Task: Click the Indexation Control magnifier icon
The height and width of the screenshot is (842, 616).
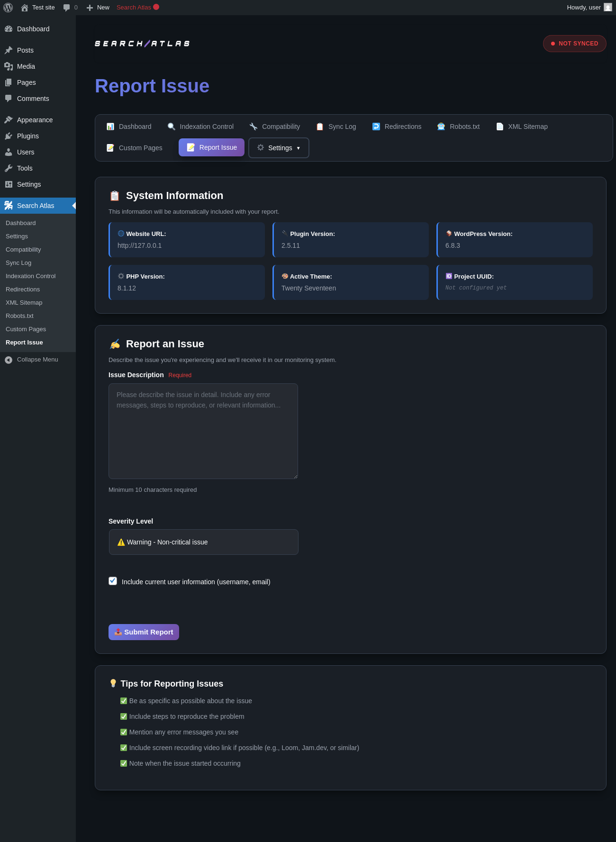Action: pos(172,127)
